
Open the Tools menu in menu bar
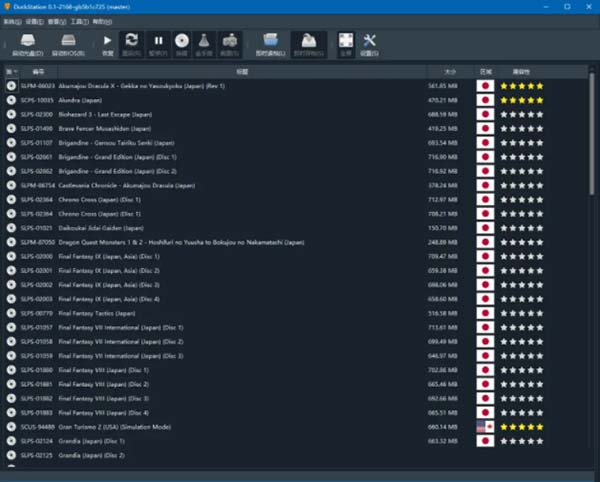point(77,20)
